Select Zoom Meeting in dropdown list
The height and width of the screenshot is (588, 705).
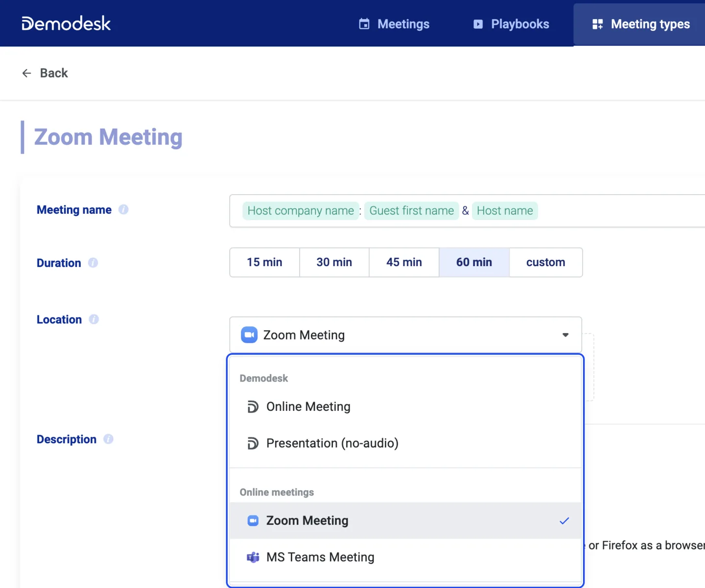pos(405,520)
